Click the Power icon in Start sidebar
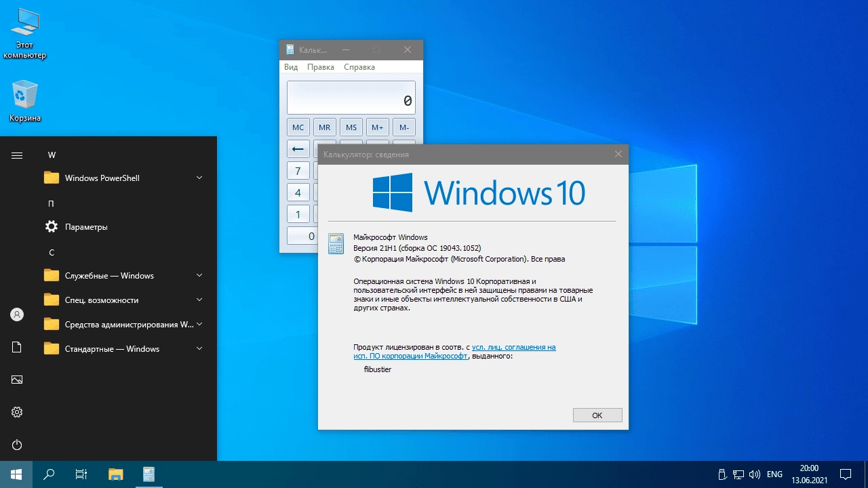Viewport: 868px width, 488px height. (x=17, y=445)
